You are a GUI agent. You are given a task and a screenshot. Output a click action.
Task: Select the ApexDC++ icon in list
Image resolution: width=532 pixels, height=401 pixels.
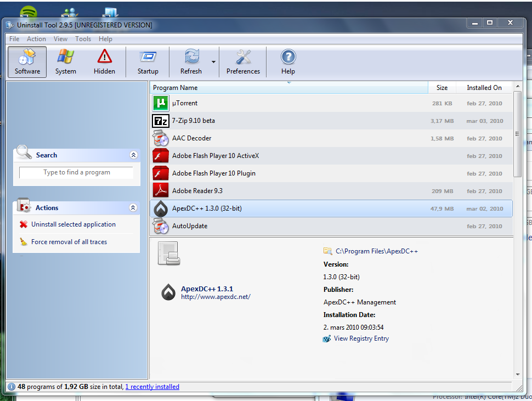pyautogui.click(x=161, y=208)
